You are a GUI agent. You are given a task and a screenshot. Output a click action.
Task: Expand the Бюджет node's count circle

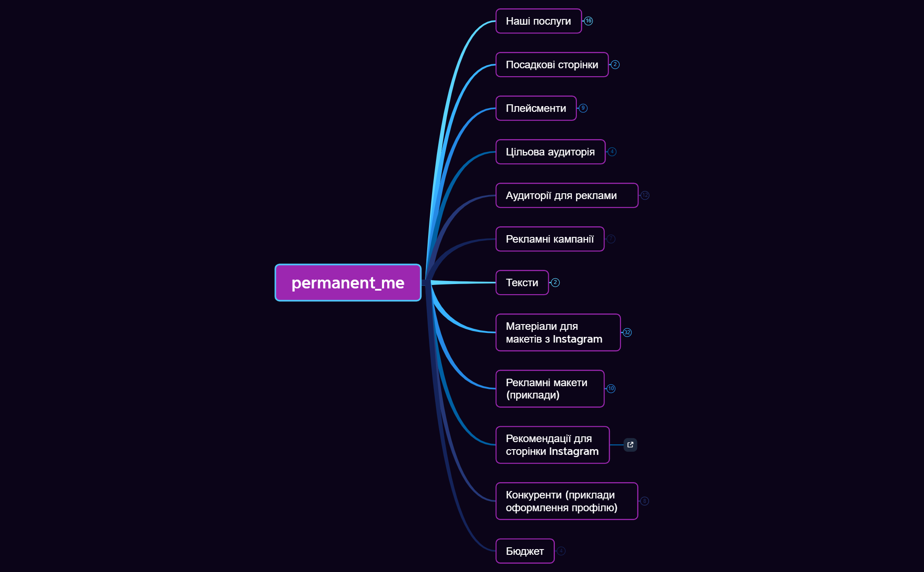tap(561, 551)
